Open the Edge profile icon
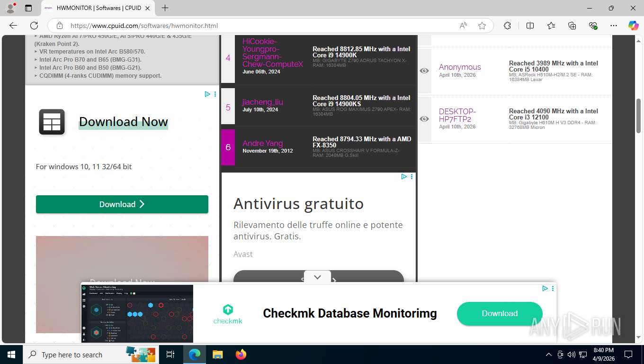Image resolution: width=644 pixels, height=364 pixels. click(10, 8)
